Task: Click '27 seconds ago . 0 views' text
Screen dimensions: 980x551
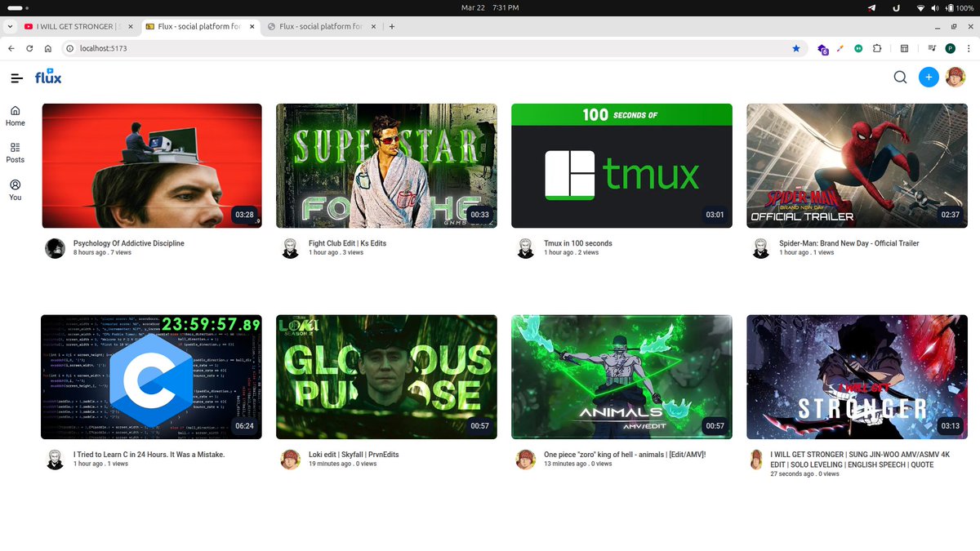Action: coord(804,474)
